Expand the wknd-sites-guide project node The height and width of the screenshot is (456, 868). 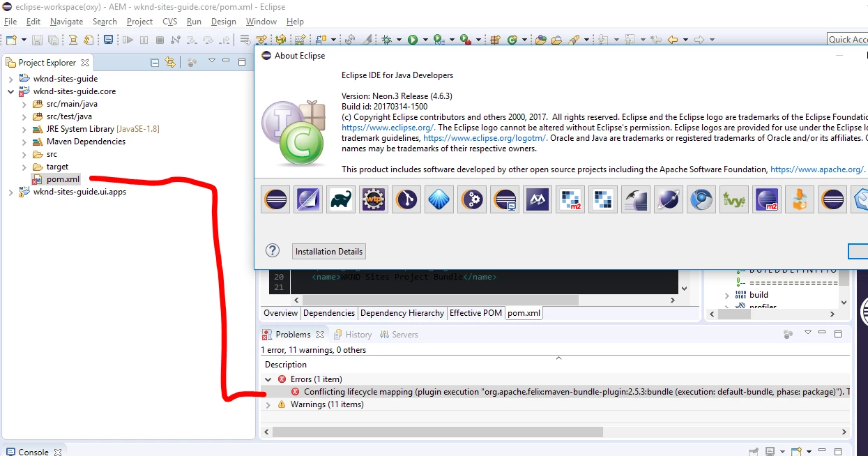pyautogui.click(x=10, y=79)
